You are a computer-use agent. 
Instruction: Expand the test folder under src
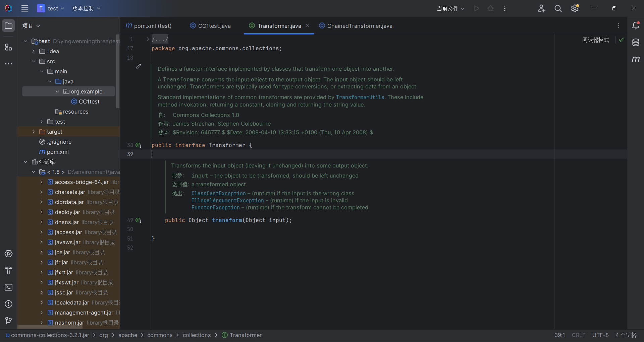click(41, 122)
